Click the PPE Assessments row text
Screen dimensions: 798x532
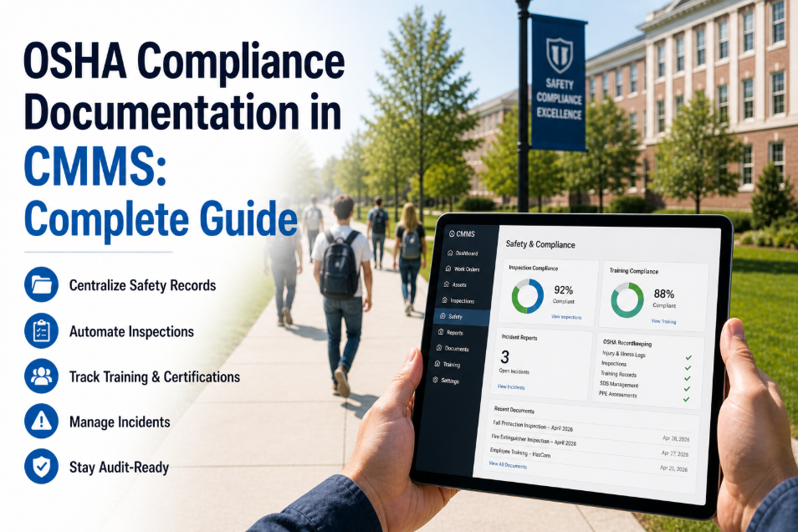point(617,395)
